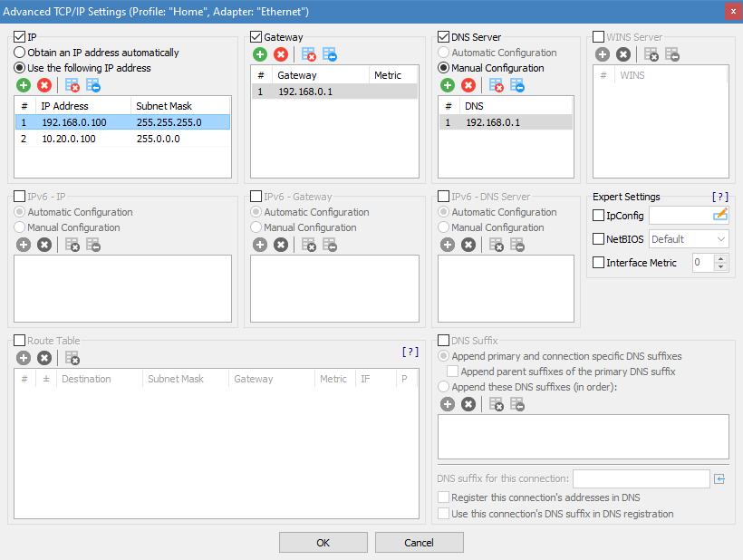743x560 pixels.
Task: Click the Destination column header in Route Table
Action: (99, 379)
